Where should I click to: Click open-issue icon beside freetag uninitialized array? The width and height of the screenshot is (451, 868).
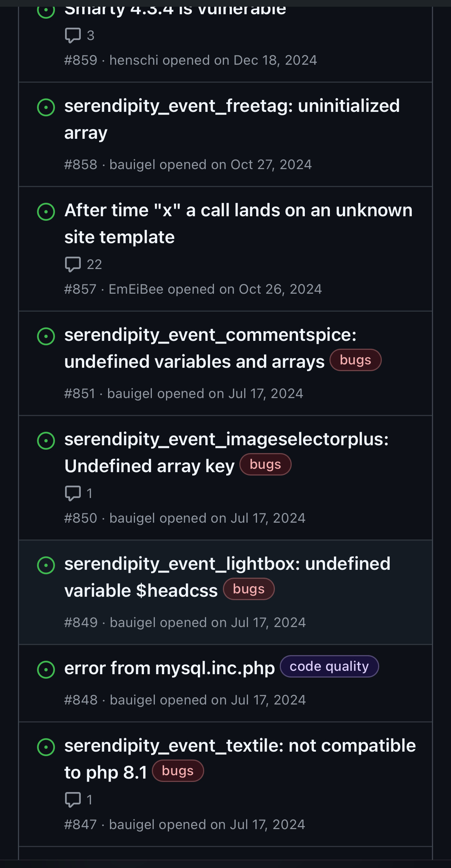coord(46,107)
